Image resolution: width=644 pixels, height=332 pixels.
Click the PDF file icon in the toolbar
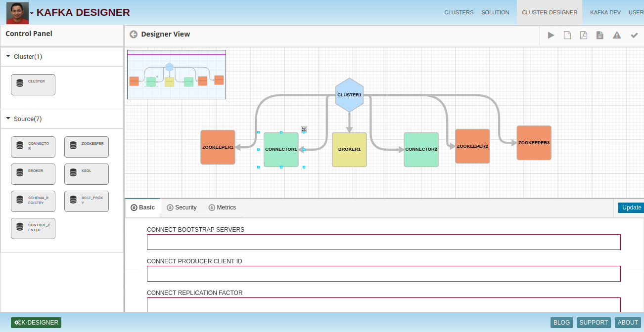584,35
